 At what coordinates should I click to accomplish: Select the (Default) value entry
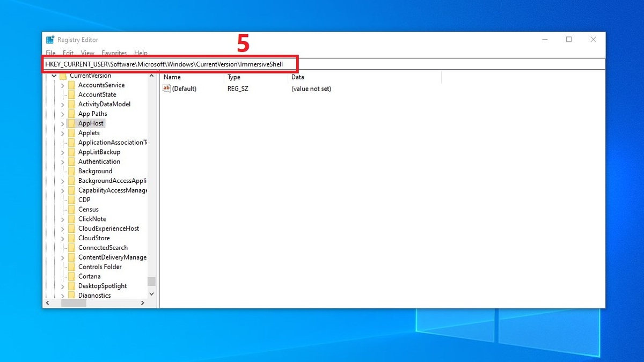pos(186,88)
